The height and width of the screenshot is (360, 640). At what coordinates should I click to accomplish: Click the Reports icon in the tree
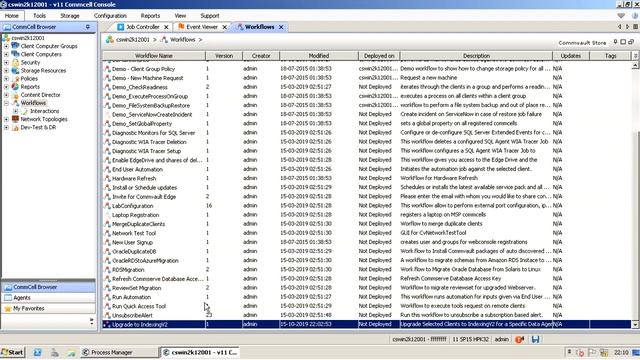(16, 87)
